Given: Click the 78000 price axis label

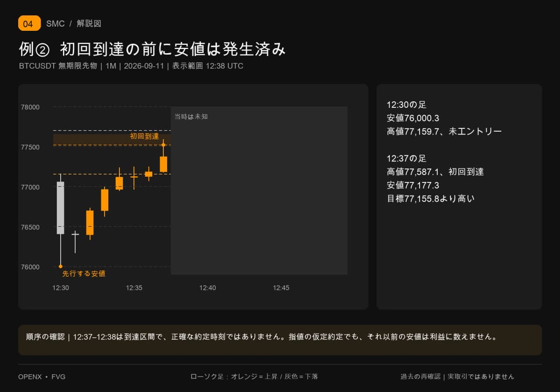Looking at the screenshot, I should pos(30,107).
